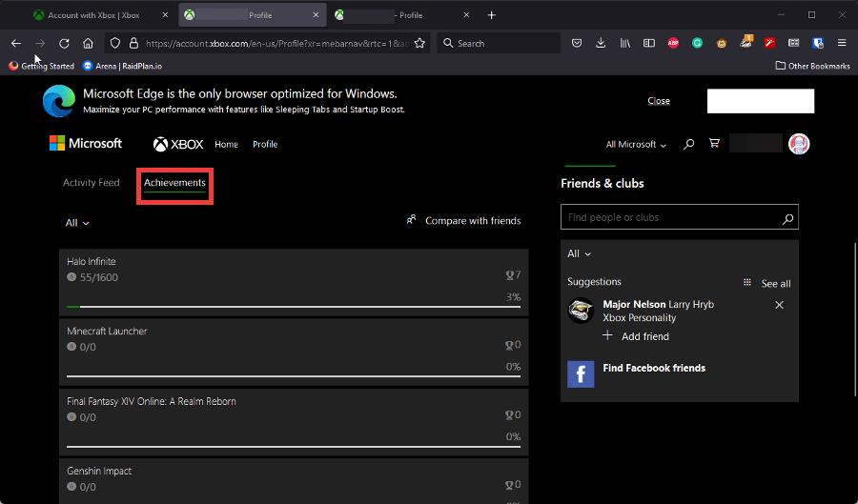Screen dimensions: 858x504
Task: Select the Achievements tab
Action: coord(174,183)
